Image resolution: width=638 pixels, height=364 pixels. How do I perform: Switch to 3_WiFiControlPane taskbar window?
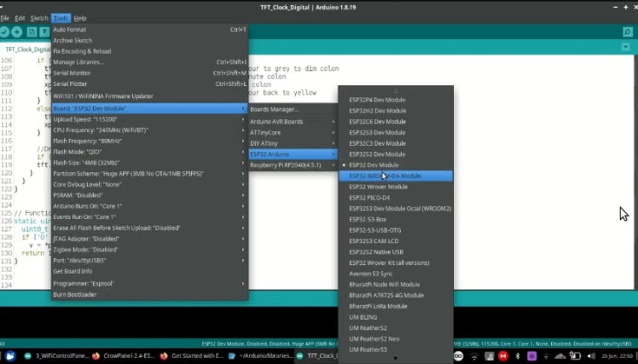56,355
